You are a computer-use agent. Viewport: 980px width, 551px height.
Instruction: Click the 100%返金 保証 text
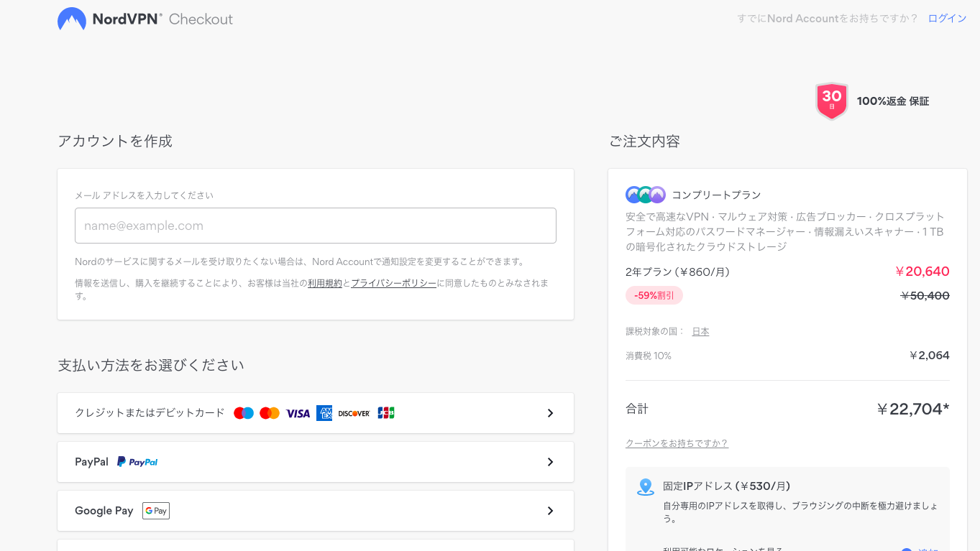point(893,101)
